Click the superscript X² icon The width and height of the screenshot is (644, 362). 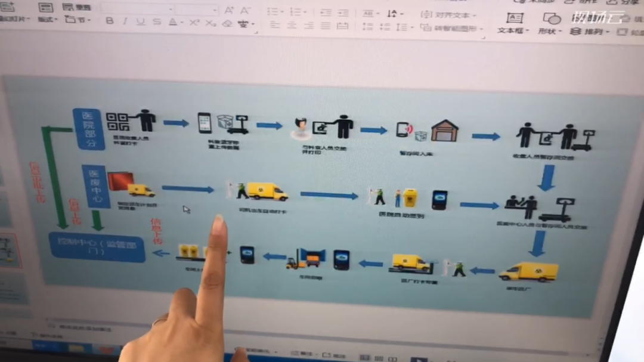pyautogui.click(x=194, y=23)
